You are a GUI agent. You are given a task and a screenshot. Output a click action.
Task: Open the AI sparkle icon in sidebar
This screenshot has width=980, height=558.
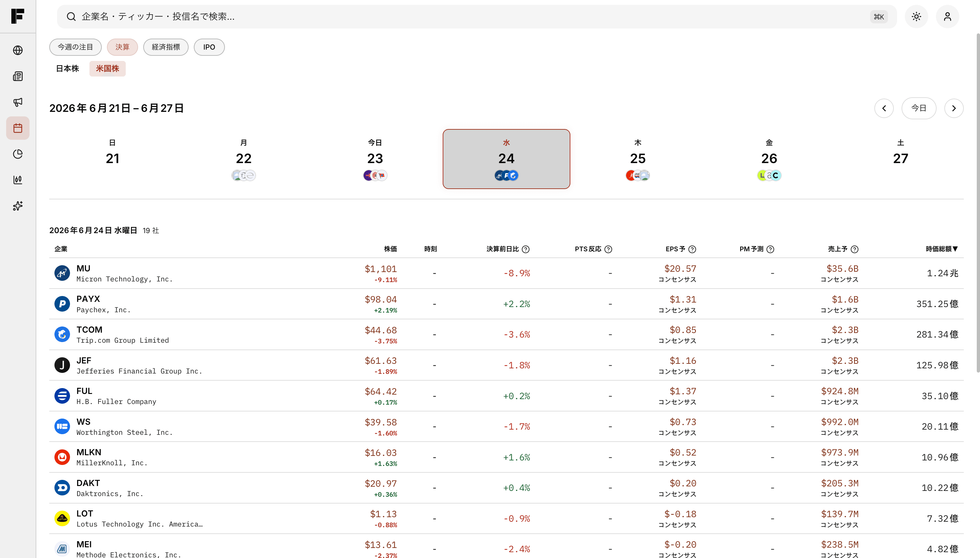[x=17, y=206]
